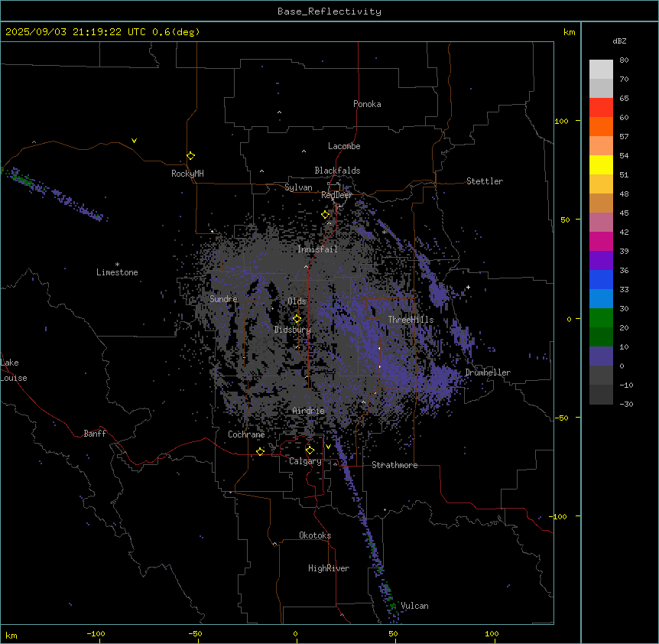Click the Cochrane town label
The height and width of the screenshot is (644, 659).
coord(246,434)
